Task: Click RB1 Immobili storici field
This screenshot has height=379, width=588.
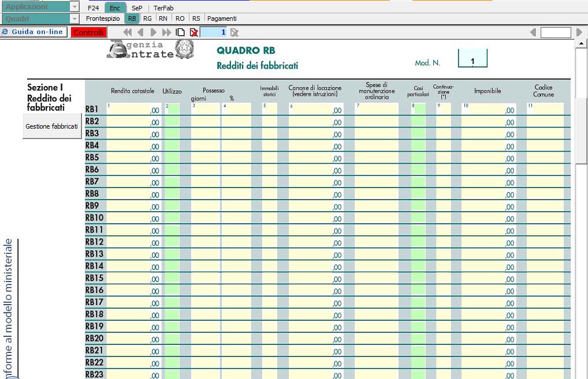Action: pyautogui.click(x=270, y=108)
